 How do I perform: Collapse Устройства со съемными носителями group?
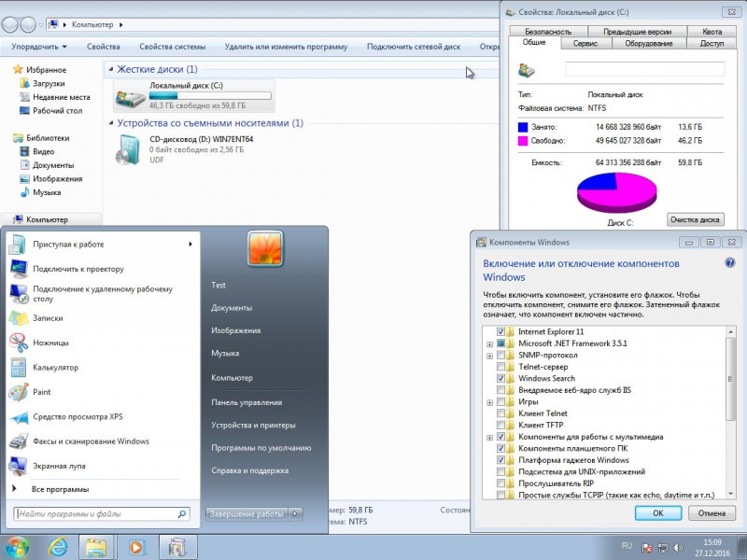110,123
